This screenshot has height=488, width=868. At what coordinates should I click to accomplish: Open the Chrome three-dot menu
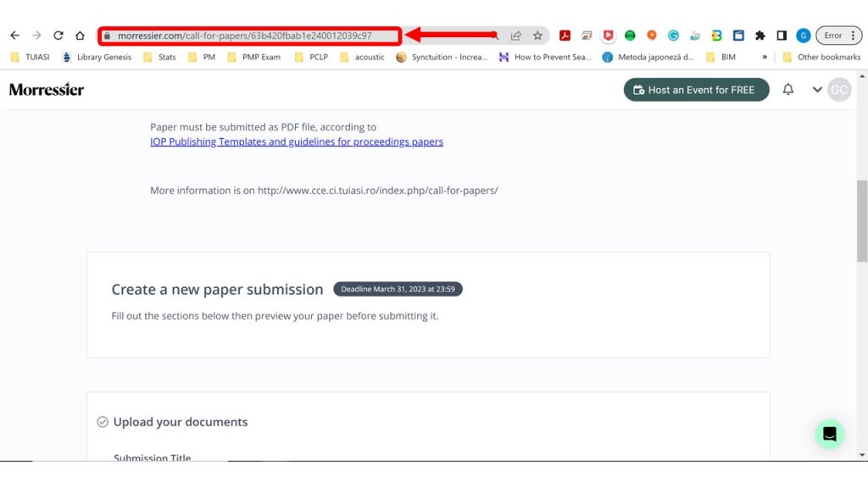click(x=853, y=36)
